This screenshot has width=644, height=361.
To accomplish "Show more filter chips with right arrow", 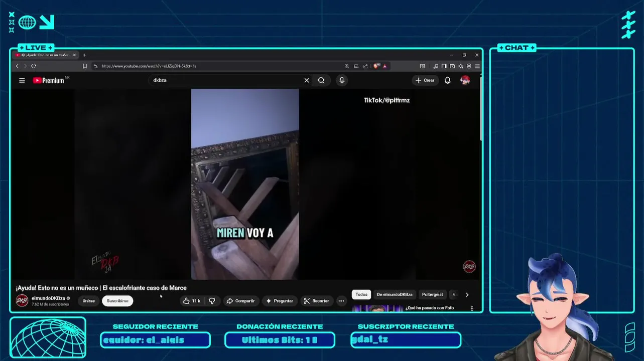I will tap(467, 295).
